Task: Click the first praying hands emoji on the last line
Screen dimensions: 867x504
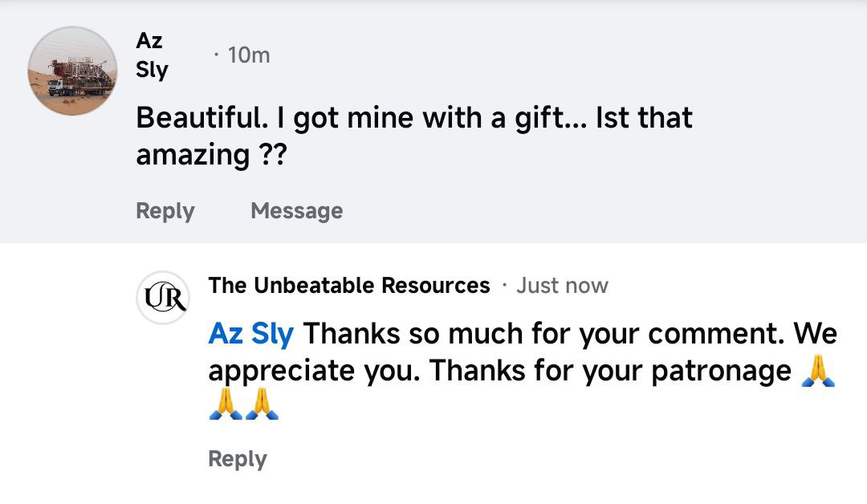Action: (226, 404)
